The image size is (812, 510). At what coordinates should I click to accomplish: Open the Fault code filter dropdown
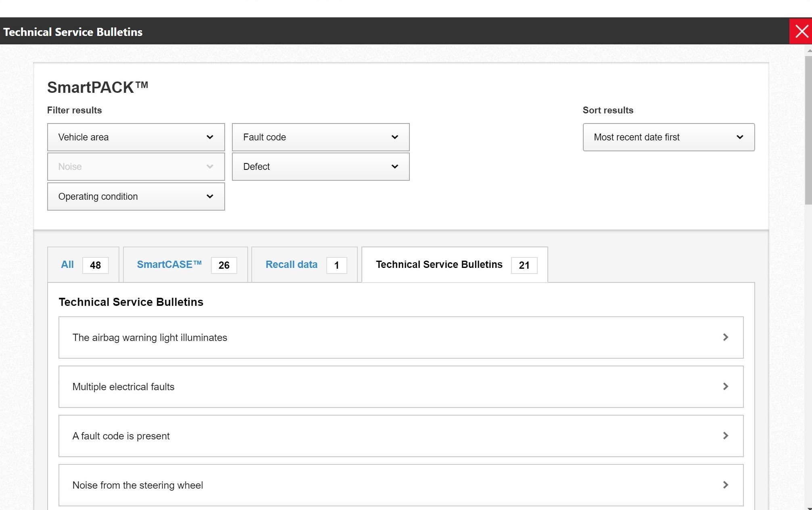click(321, 137)
